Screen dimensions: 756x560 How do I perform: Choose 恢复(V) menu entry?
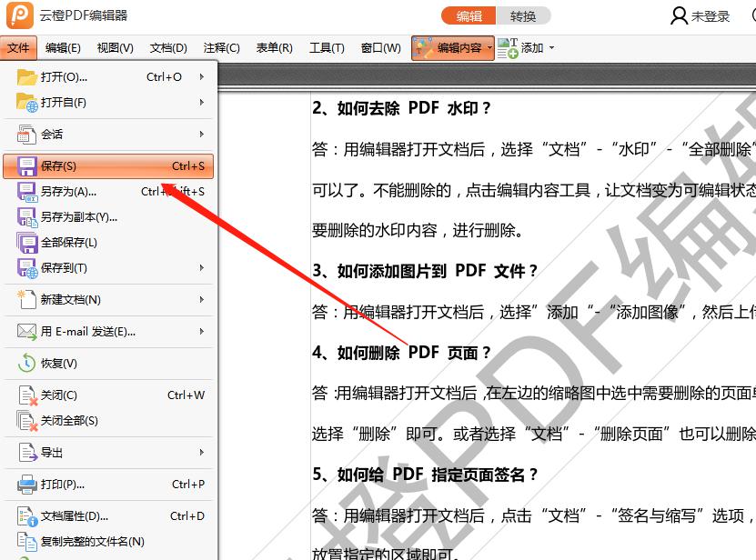[x=108, y=364]
